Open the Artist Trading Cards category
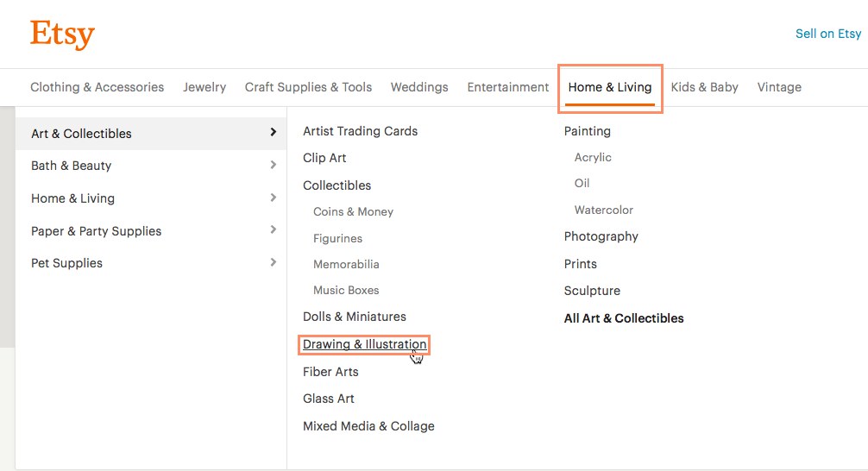The height and width of the screenshot is (471, 868). coord(360,131)
